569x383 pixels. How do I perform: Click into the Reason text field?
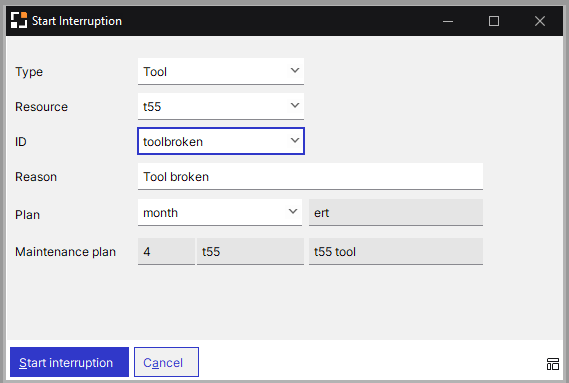(x=310, y=176)
